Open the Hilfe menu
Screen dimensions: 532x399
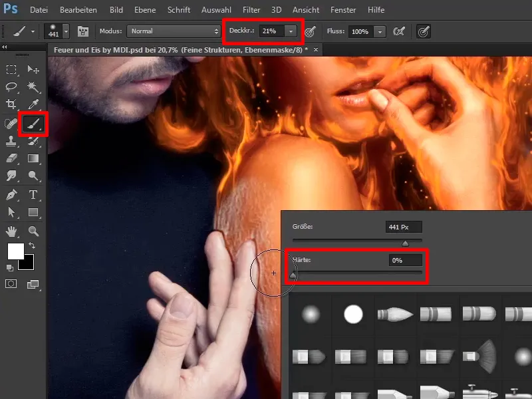pos(376,10)
